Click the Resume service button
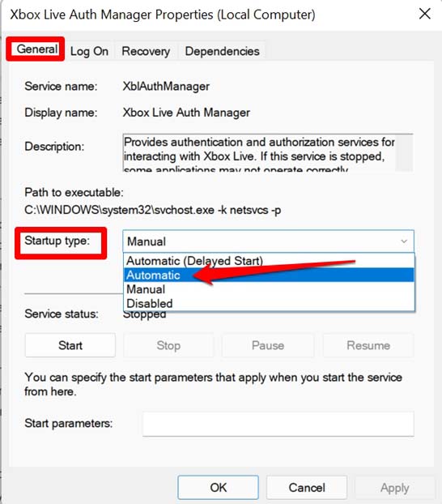Image resolution: width=442 pixels, height=504 pixels. (368, 345)
